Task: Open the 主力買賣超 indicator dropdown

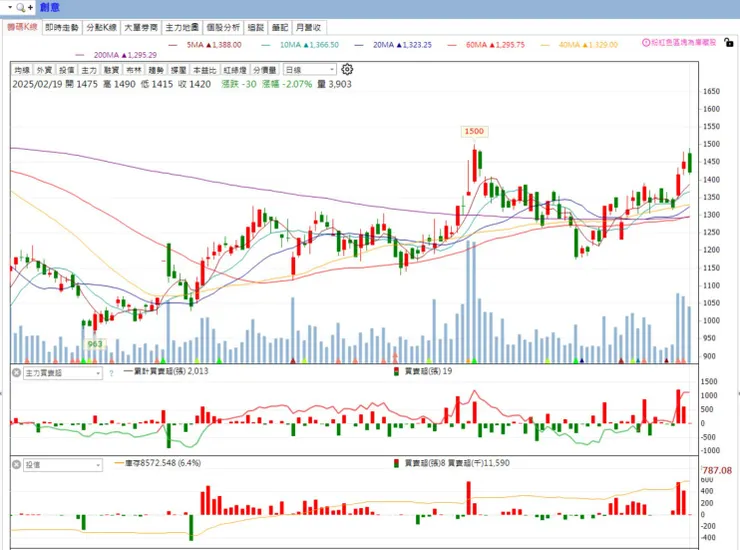Action: [x=63, y=373]
